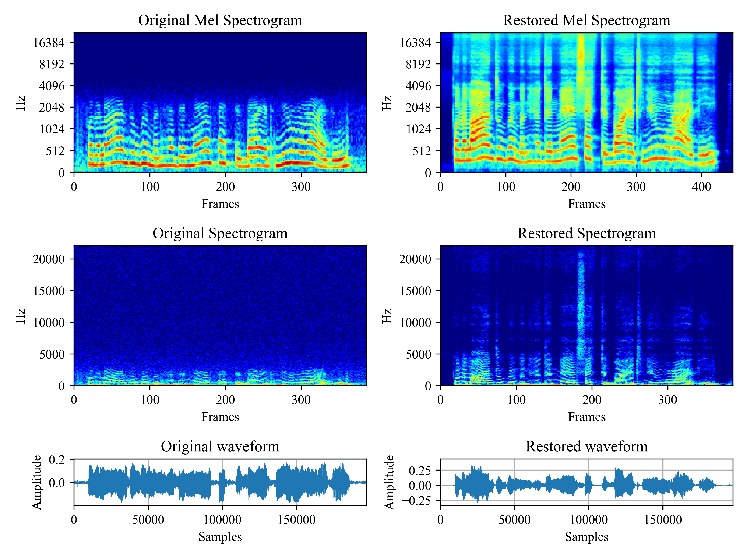Click 'Frames' label under Restored Spectrogram

click(587, 417)
